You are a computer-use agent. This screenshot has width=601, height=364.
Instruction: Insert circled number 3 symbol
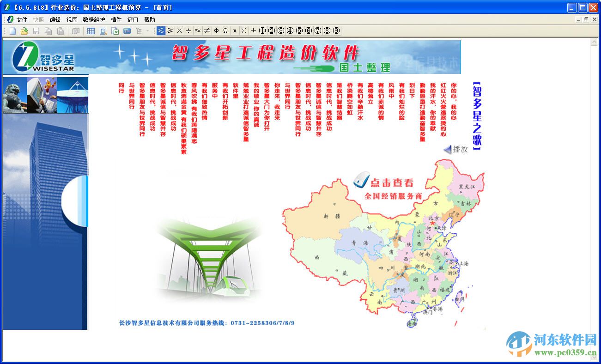pyautogui.click(x=281, y=31)
